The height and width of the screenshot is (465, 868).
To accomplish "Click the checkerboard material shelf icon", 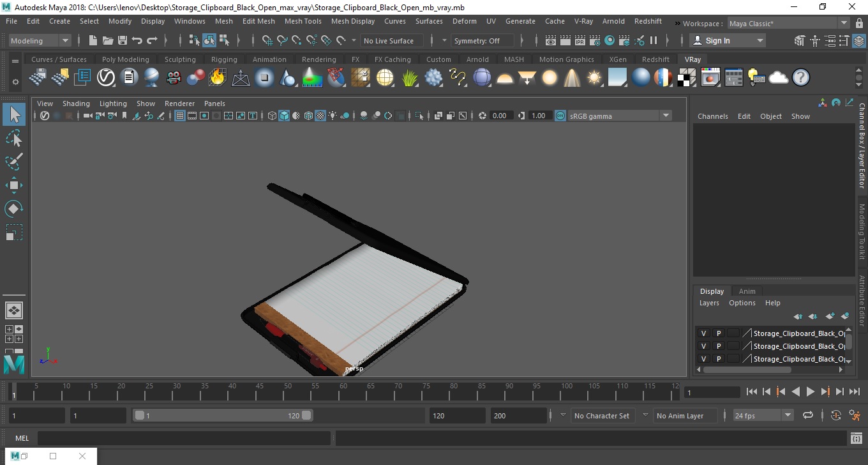I will pos(687,78).
